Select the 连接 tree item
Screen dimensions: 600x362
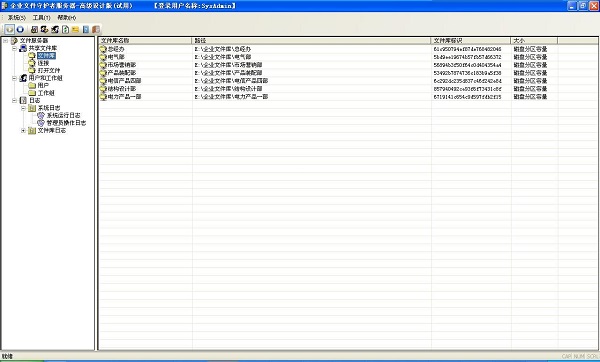tap(43, 63)
